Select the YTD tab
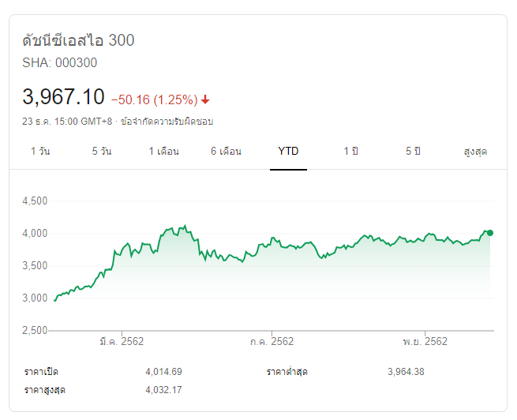This screenshot has height=420, width=517. click(288, 151)
